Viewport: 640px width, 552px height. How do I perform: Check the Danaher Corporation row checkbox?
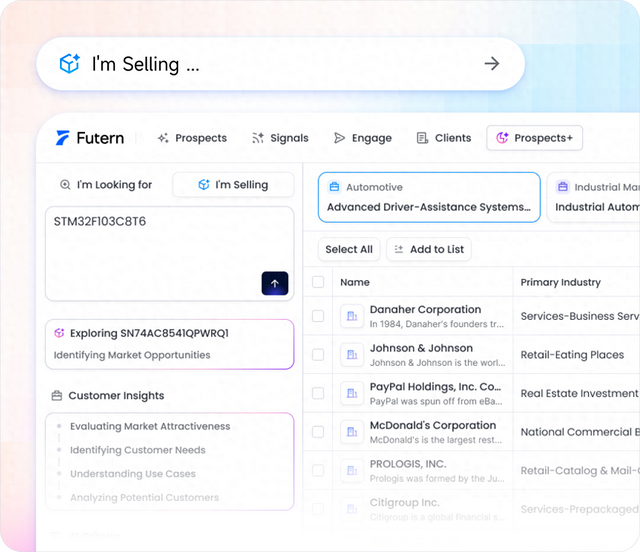(318, 316)
